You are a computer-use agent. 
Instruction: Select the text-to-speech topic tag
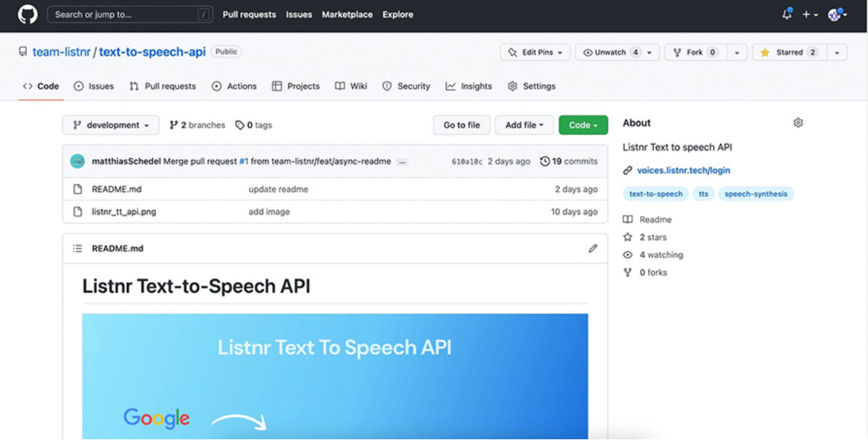pyautogui.click(x=656, y=194)
